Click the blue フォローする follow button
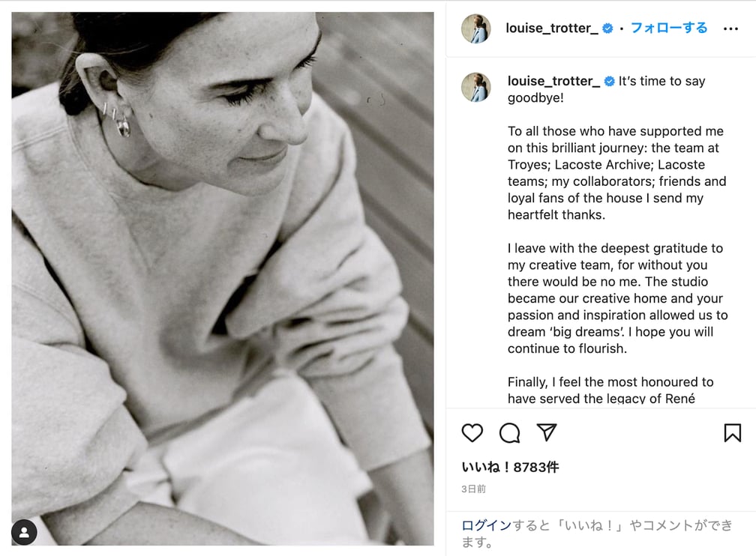The image size is (756, 556). (x=669, y=28)
